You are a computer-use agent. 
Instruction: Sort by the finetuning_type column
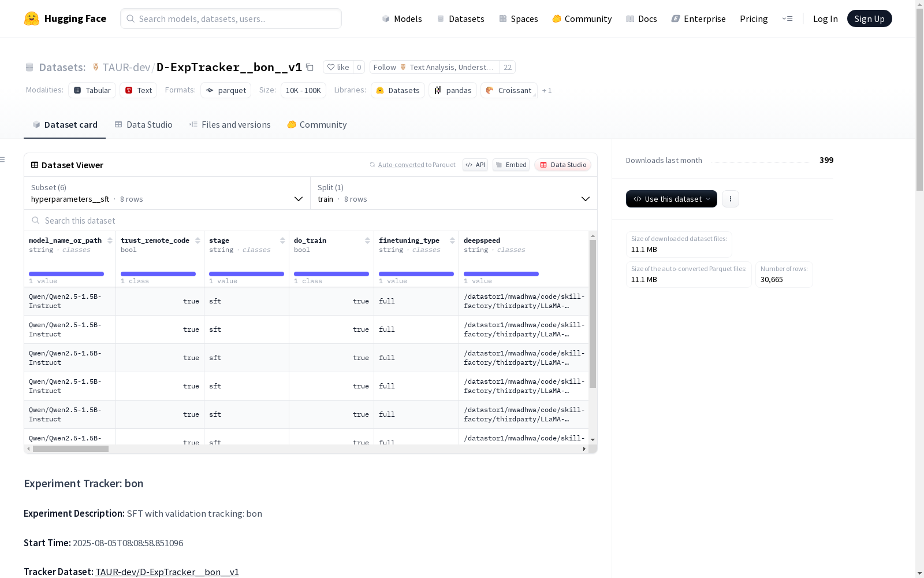pos(452,240)
